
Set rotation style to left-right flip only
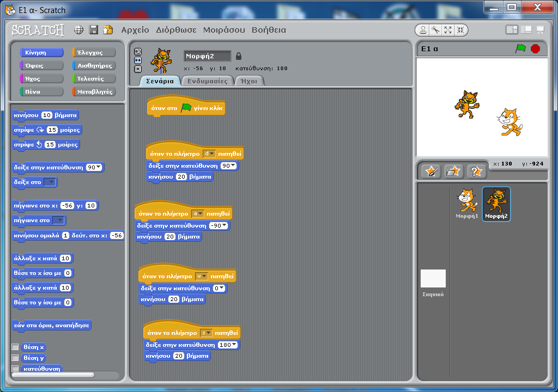point(138,60)
